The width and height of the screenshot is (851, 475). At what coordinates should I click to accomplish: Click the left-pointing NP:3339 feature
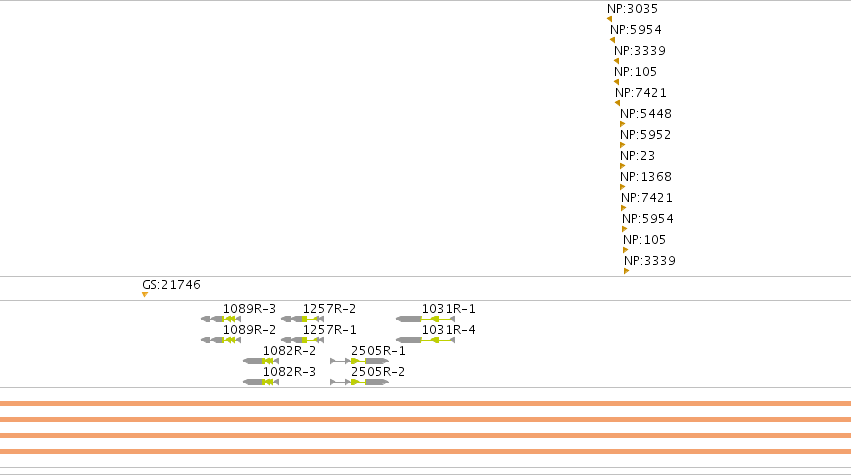point(616,61)
